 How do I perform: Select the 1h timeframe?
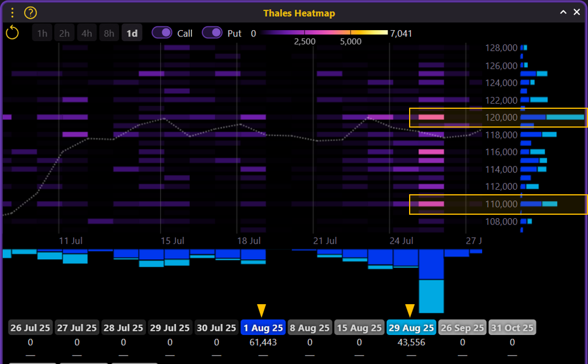[x=42, y=34]
